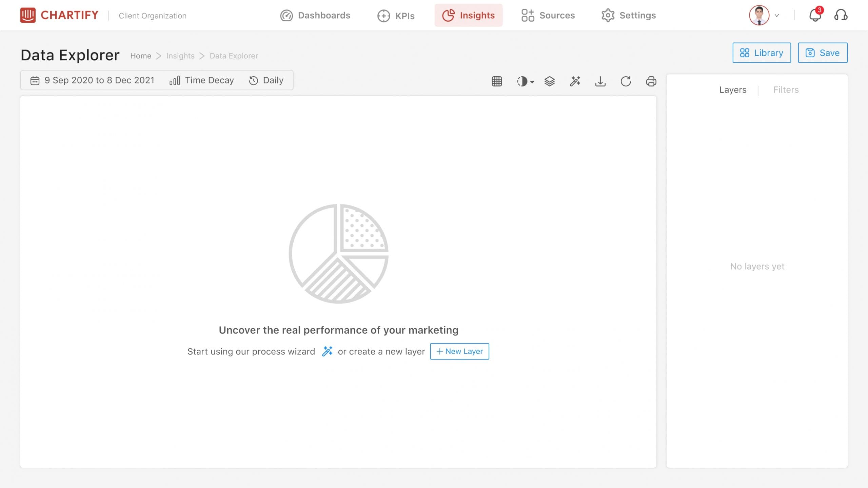Click the Insights breadcrumb link

[180, 56]
